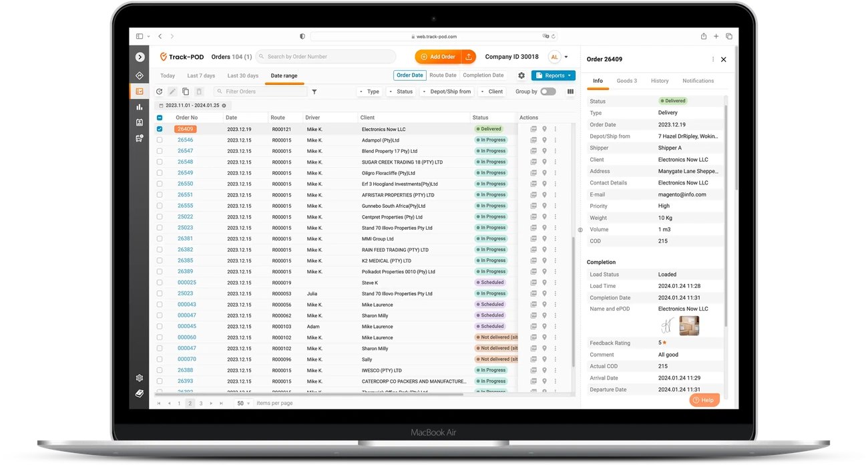
Task: Open the Depot/Ship from dropdown
Action: 447,92
